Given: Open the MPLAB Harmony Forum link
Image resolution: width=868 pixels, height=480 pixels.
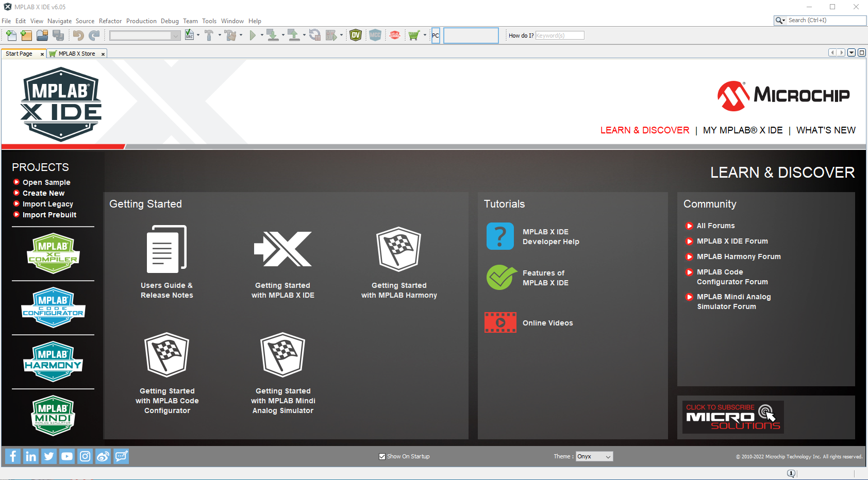Looking at the screenshot, I should coord(739,256).
